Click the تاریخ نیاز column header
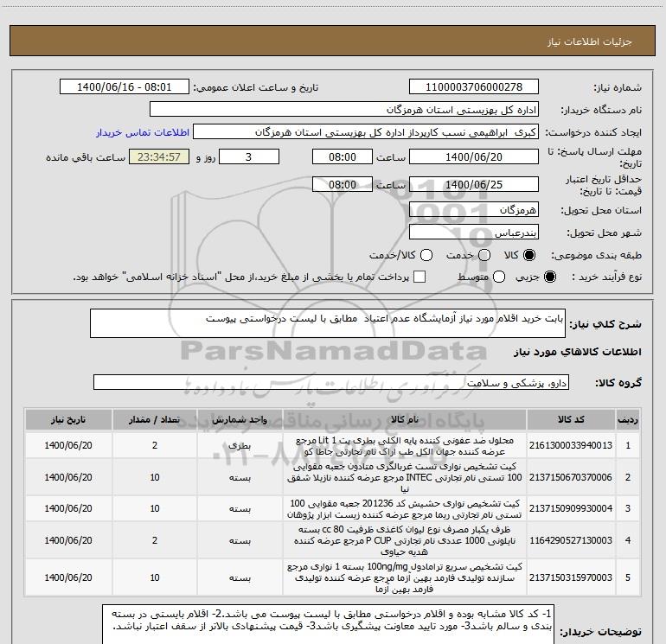This screenshot has width=666, height=644. click(x=68, y=420)
